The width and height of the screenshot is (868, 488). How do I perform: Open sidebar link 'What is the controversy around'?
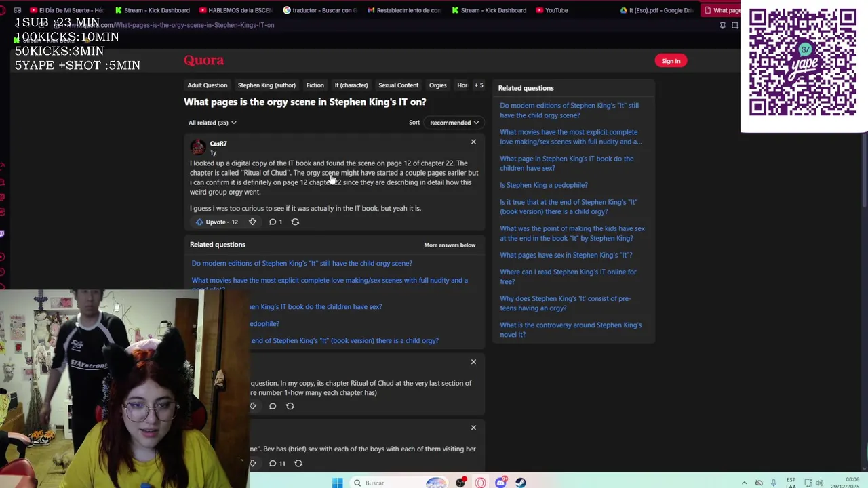(x=570, y=329)
